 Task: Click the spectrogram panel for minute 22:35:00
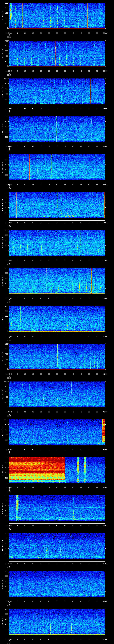coord(57,167)
